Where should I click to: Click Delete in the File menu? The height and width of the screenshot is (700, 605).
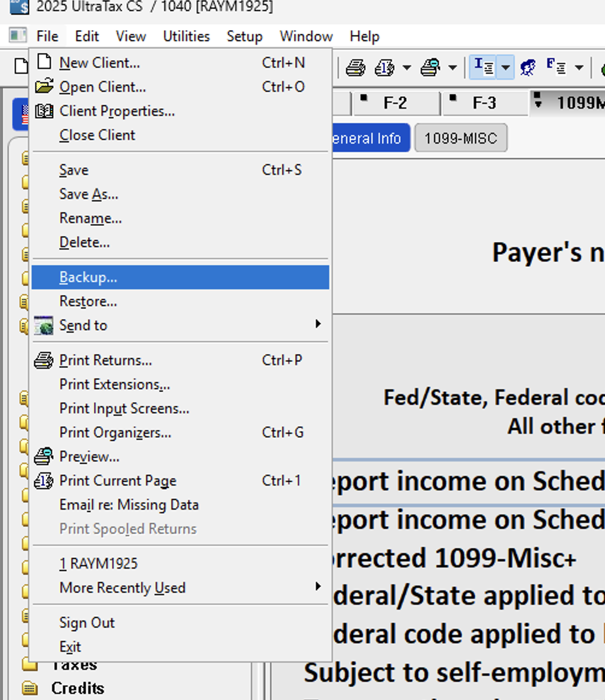(x=180, y=242)
